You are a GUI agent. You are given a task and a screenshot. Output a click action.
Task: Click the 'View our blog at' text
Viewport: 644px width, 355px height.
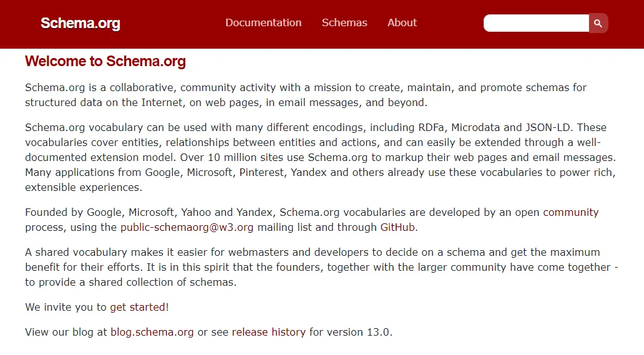coord(66,332)
